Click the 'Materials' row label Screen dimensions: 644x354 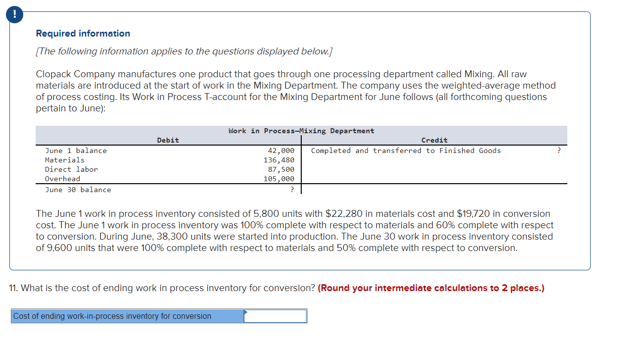tap(65, 160)
